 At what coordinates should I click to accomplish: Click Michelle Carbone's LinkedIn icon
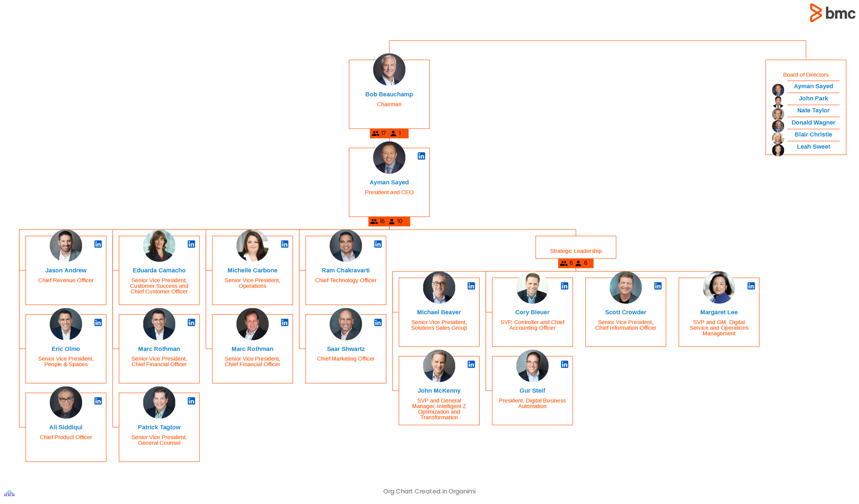click(284, 244)
